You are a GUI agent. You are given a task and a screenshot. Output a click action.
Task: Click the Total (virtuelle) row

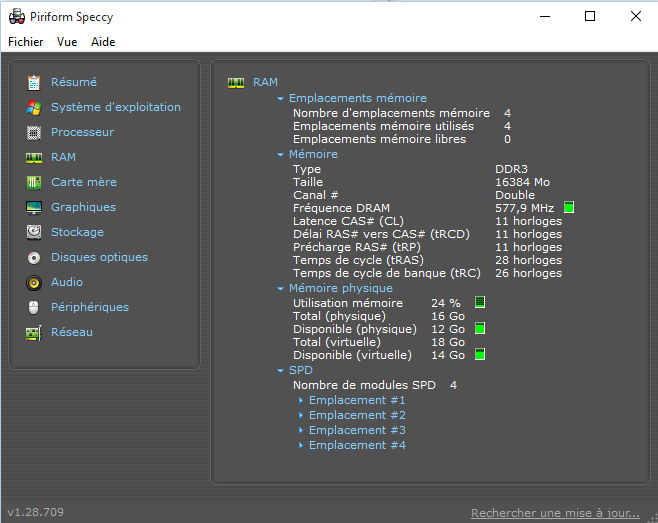(379, 342)
